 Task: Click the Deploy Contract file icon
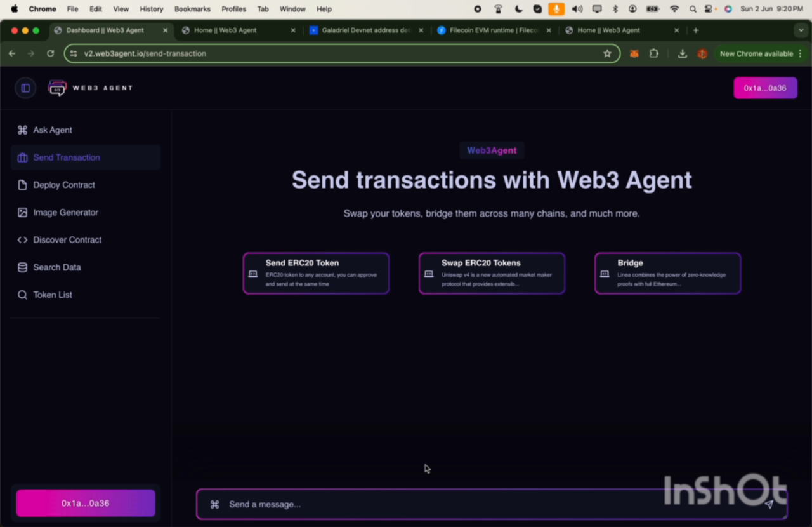click(x=22, y=185)
